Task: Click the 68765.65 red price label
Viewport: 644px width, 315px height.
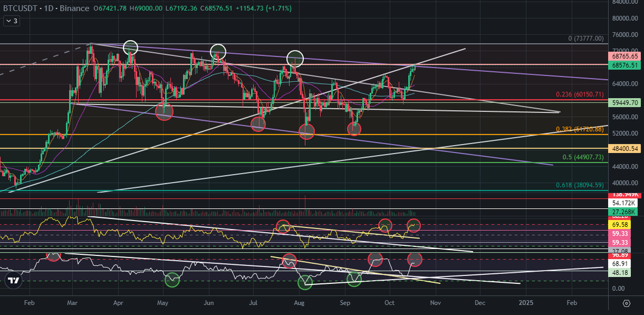Action: [x=624, y=56]
